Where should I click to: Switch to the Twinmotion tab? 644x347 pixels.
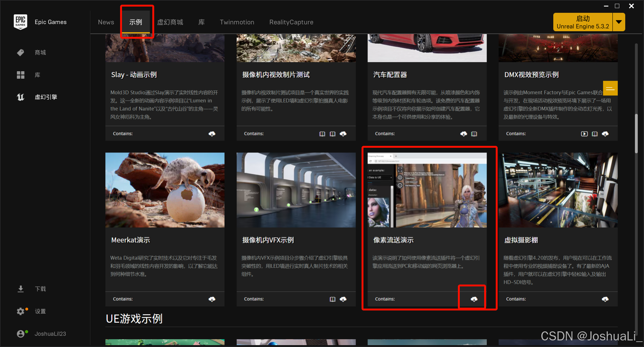pyautogui.click(x=237, y=22)
